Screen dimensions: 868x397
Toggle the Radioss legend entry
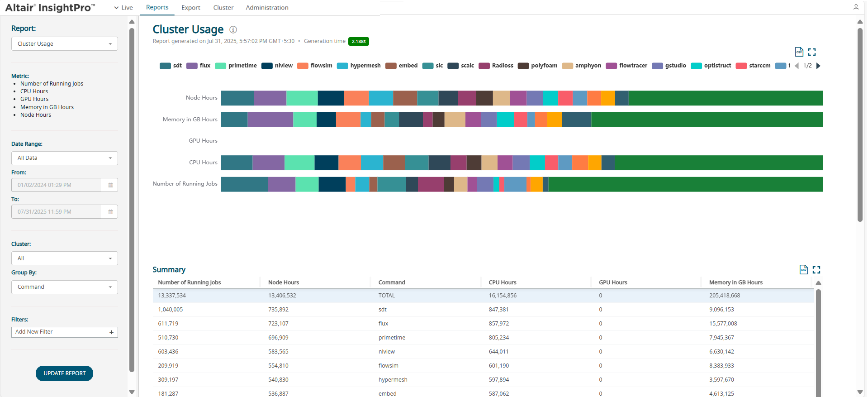coord(496,66)
